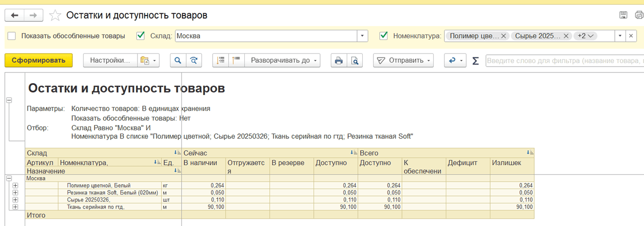Screen dimensions: 644x226
Task: Uncheck the Склад filter checkbox
Action: (x=141, y=35)
